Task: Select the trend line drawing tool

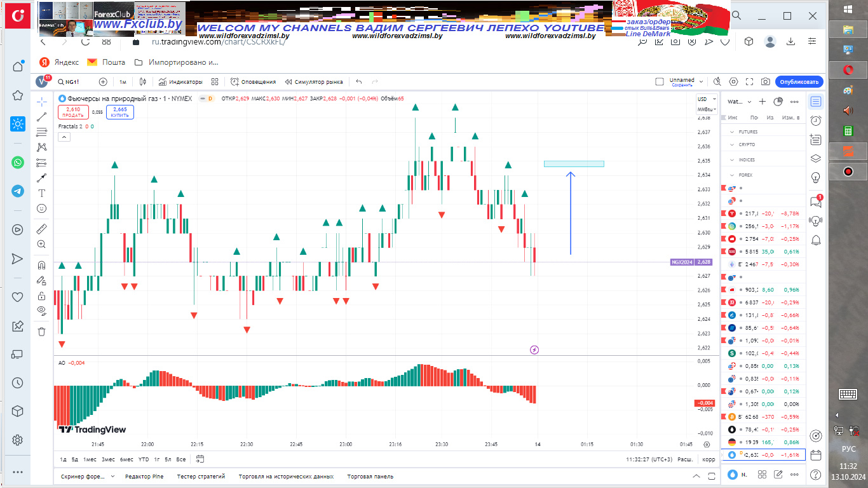Action: [41, 117]
